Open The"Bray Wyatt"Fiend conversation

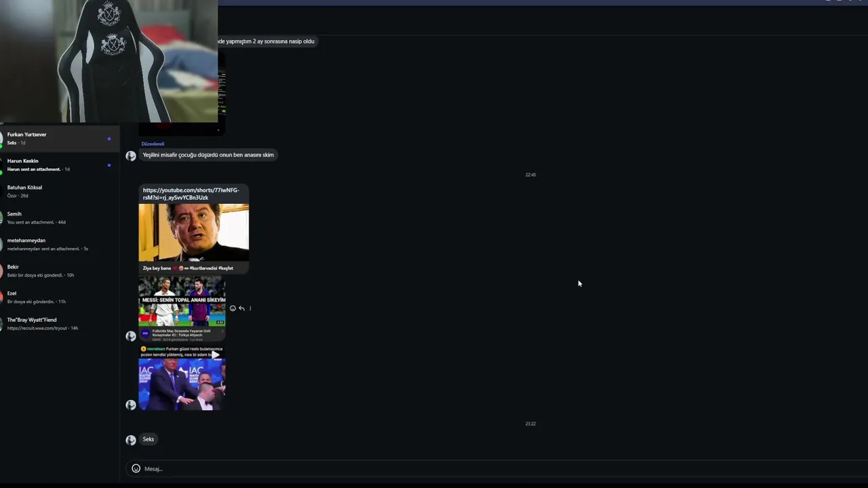coord(60,323)
